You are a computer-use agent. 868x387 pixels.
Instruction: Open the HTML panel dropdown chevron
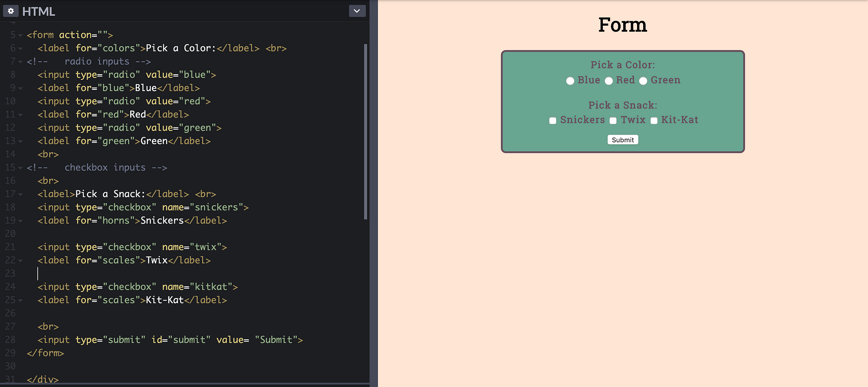click(x=357, y=11)
